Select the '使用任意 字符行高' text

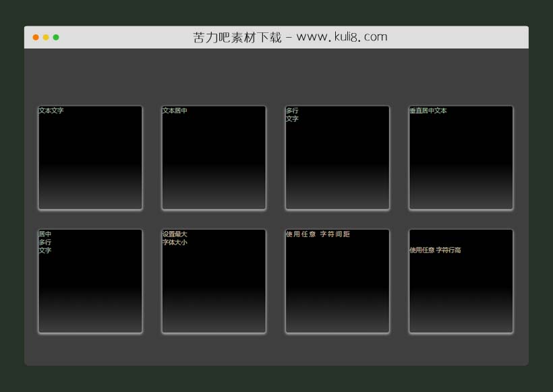(x=435, y=250)
